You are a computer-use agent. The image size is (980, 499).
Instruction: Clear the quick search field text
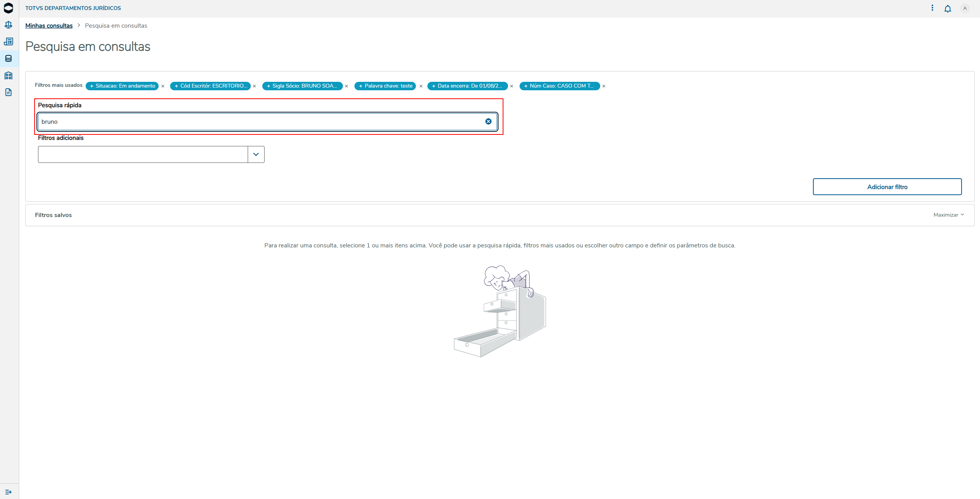tap(488, 121)
